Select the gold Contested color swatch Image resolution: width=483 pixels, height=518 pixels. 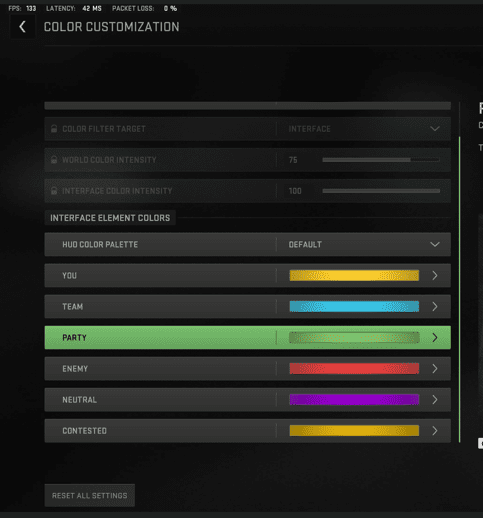[354, 431]
